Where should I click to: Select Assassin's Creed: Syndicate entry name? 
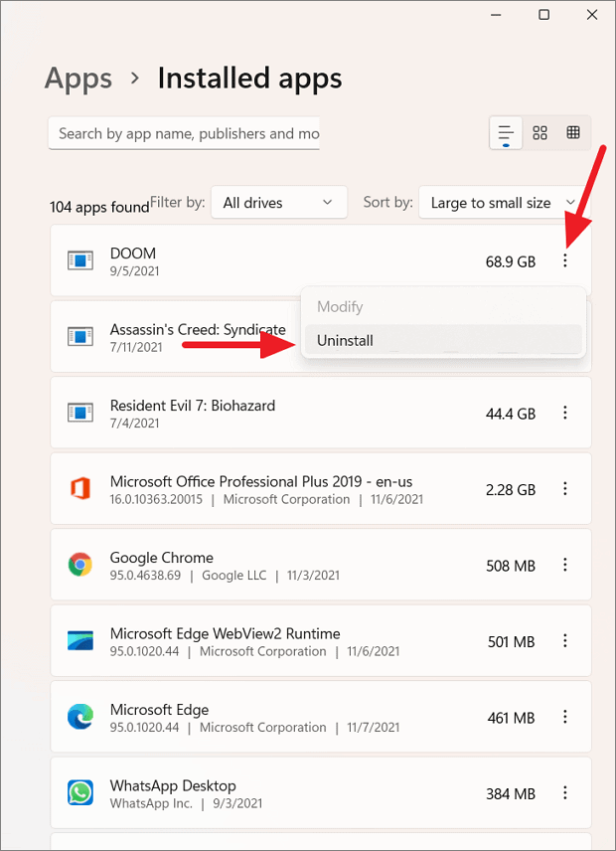point(198,329)
